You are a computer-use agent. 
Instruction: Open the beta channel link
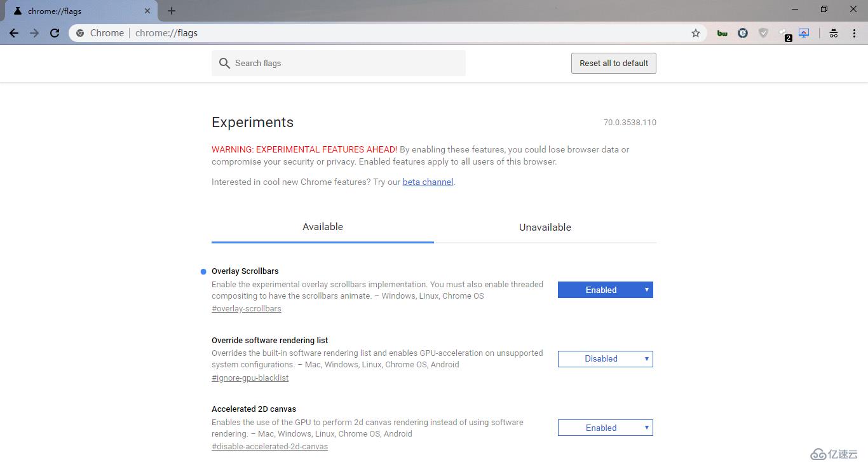click(x=428, y=182)
